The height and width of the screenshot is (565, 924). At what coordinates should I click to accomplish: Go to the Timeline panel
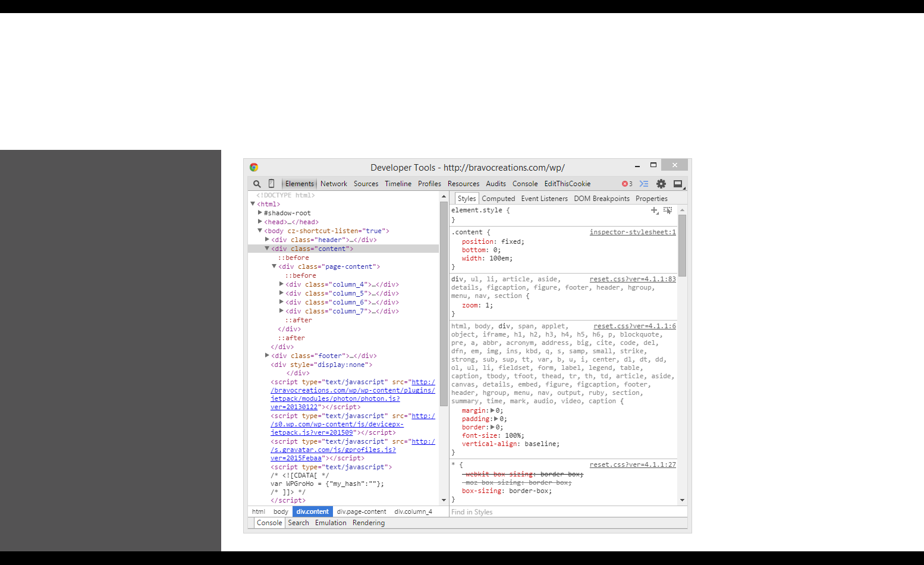click(x=398, y=184)
